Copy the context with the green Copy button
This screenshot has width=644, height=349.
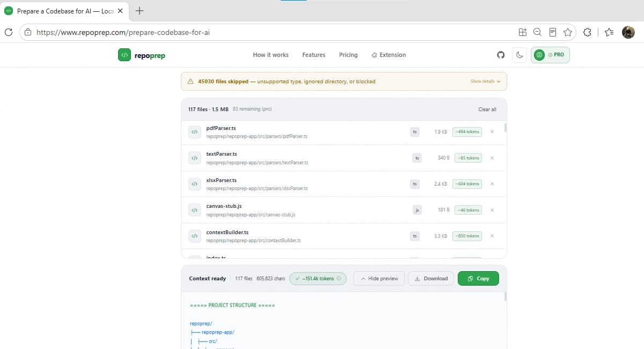click(478, 279)
